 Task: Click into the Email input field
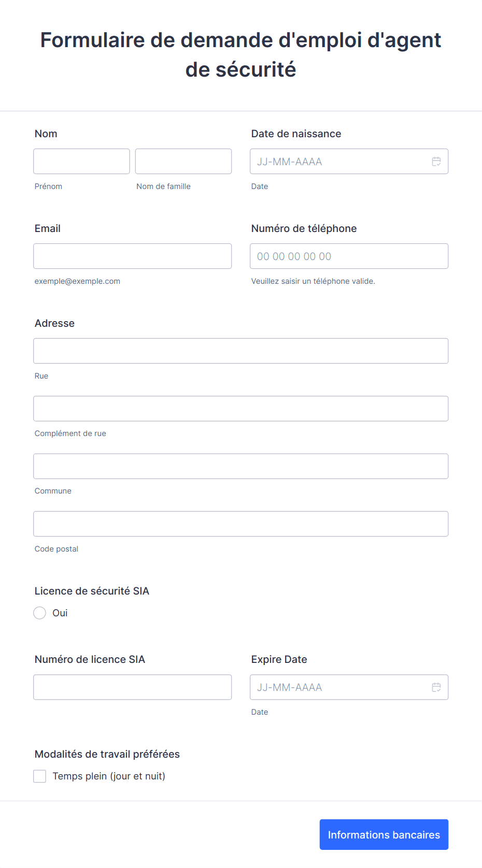(x=133, y=256)
